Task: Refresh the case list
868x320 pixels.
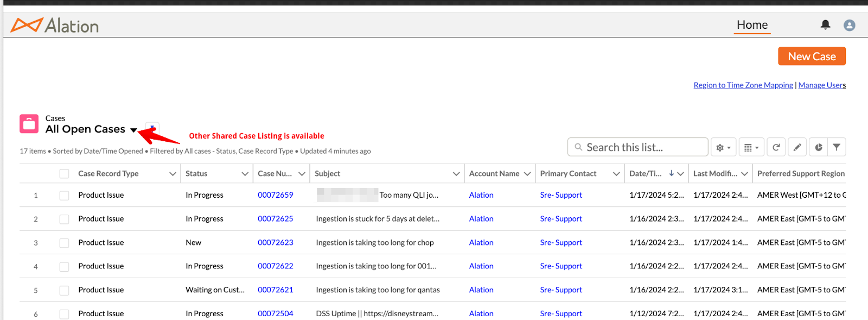Action: pyautogui.click(x=776, y=147)
